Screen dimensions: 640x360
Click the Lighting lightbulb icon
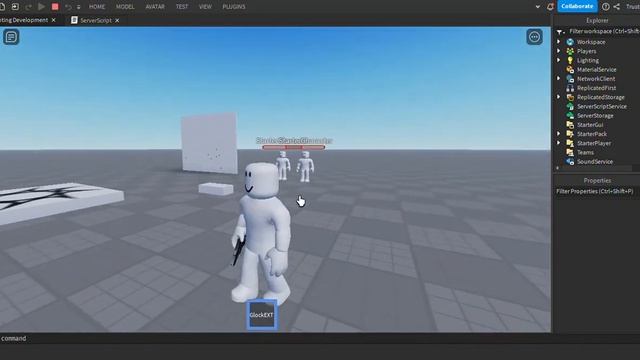[570, 60]
